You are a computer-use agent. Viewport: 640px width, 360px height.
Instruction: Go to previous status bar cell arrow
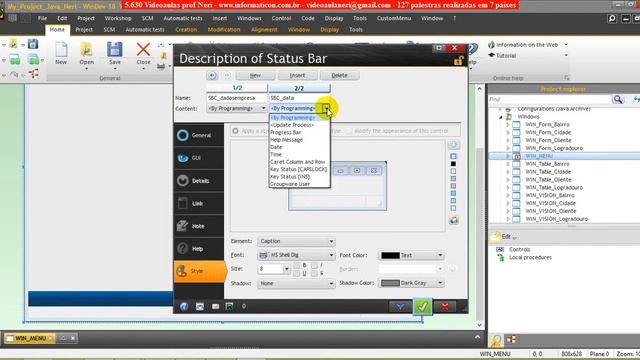pos(212,75)
